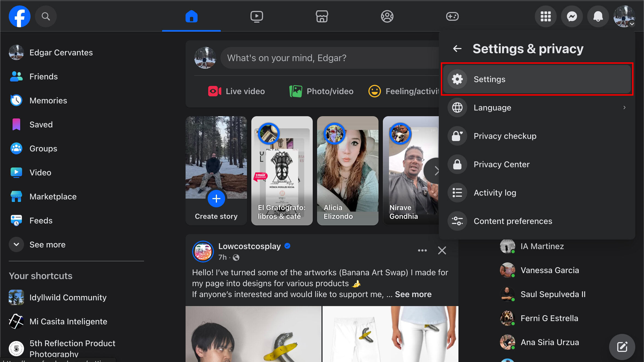Image resolution: width=644 pixels, height=362 pixels.
Task: Open account menu from profile picture
Action: pyautogui.click(x=624, y=16)
